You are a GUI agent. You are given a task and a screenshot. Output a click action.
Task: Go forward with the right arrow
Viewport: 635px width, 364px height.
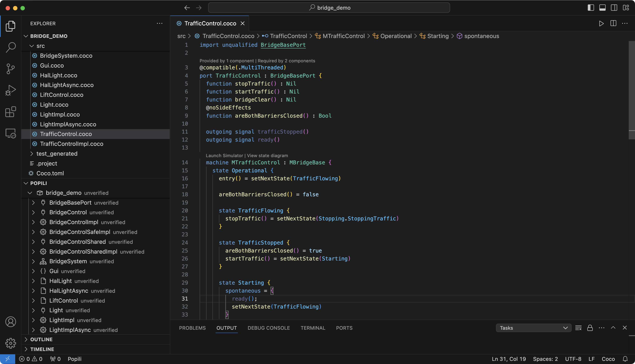click(199, 8)
